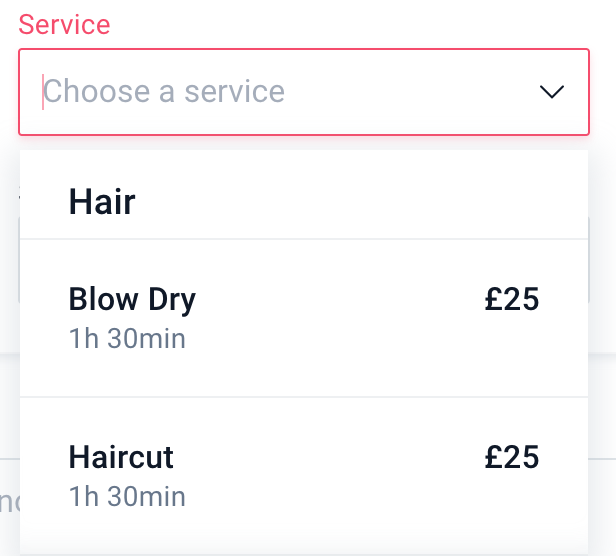
Task: Click the Hair category header
Action: click(x=304, y=203)
